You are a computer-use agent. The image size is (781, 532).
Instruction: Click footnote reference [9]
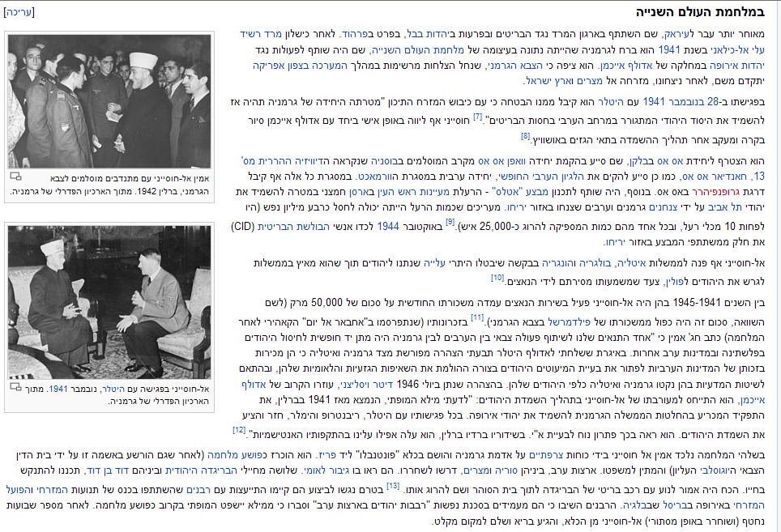pos(450,222)
